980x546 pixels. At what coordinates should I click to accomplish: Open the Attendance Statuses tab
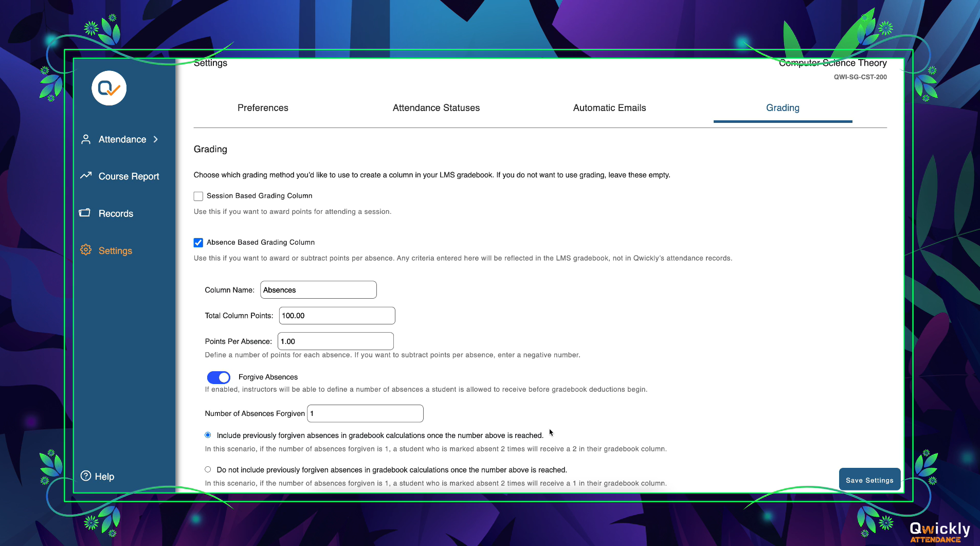point(436,108)
